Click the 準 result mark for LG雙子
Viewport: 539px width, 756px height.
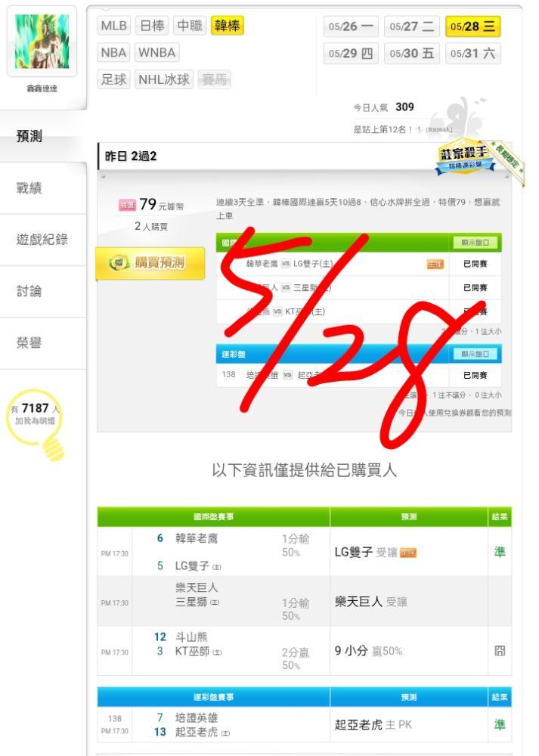[x=500, y=552]
